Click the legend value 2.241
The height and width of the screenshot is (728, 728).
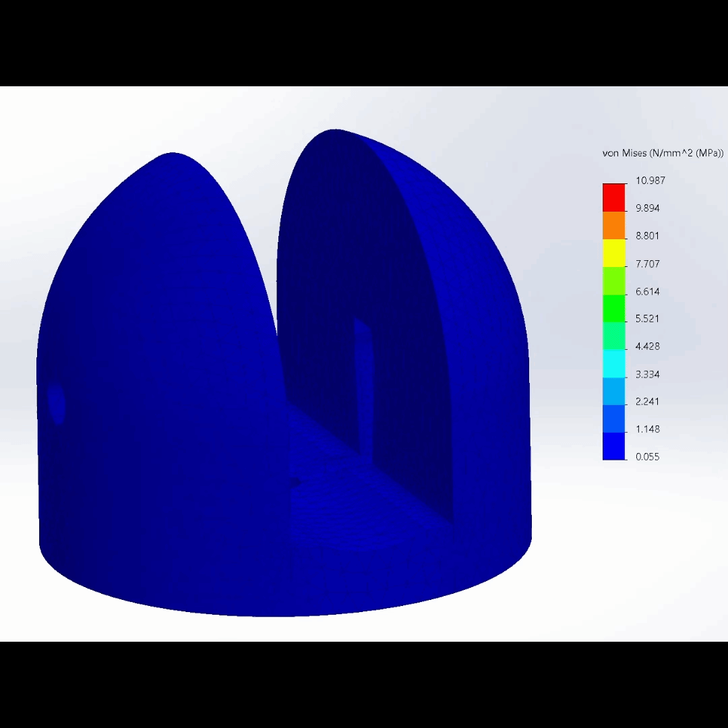point(647,402)
